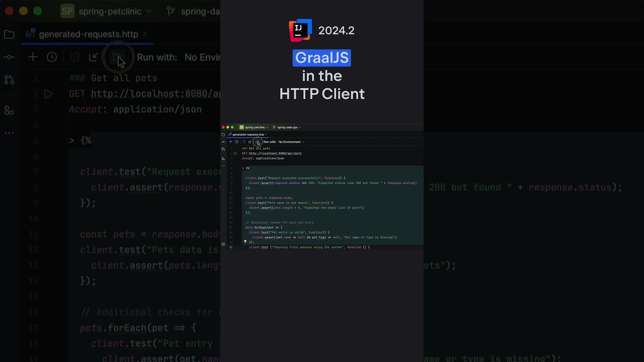644x362 pixels.
Task: Open spring-petclinic project dropdown in small IDE window
Action: point(257,127)
